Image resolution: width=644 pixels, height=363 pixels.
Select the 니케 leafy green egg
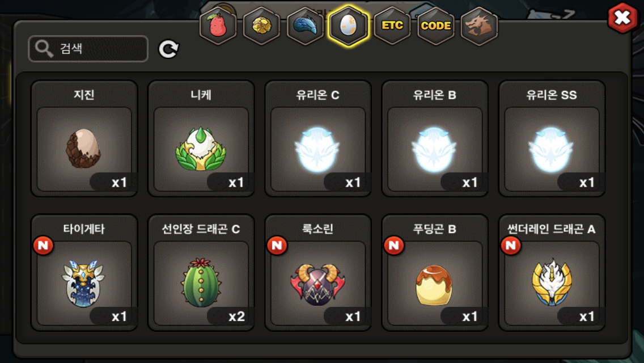click(x=201, y=138)
